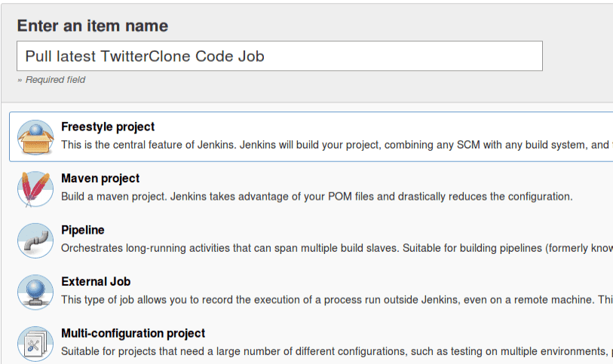Click the Pipeline pipe icon
The width and height of the screenshot is (613, 364).
pos(35,240)
